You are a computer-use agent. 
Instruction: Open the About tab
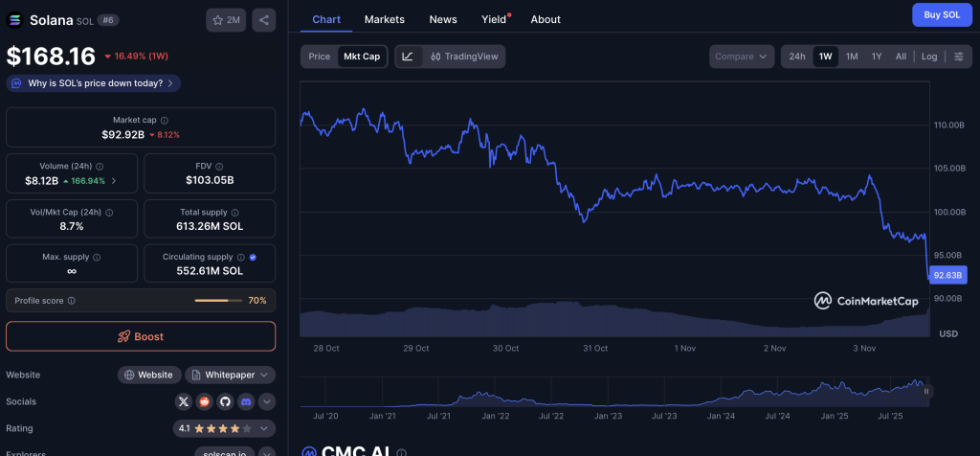click(x=546, y=19)
